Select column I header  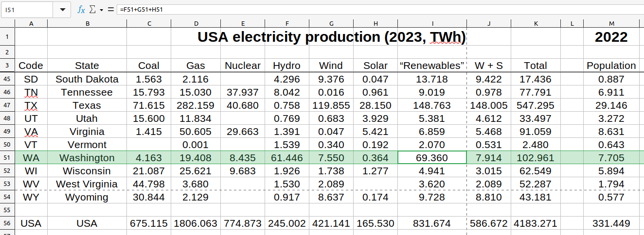tap(432, 23)
